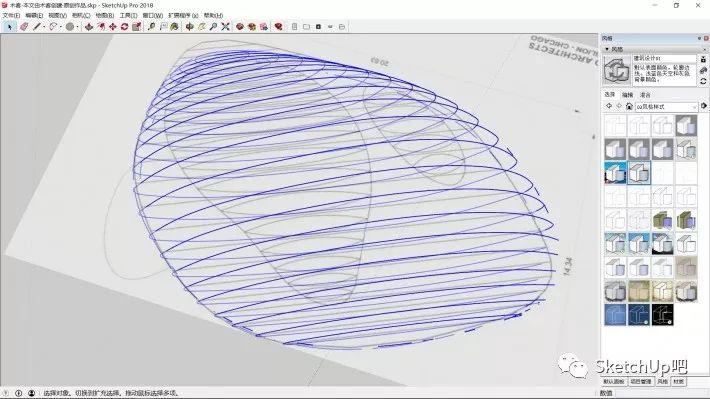This screenshot has width=710, height=399.
Task: Choose the Push/Pull tool icon
Action: [89, 27]
